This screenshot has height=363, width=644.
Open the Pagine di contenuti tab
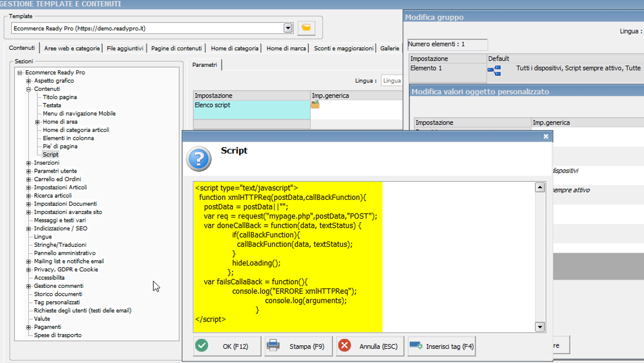click(x=176, y=49)
